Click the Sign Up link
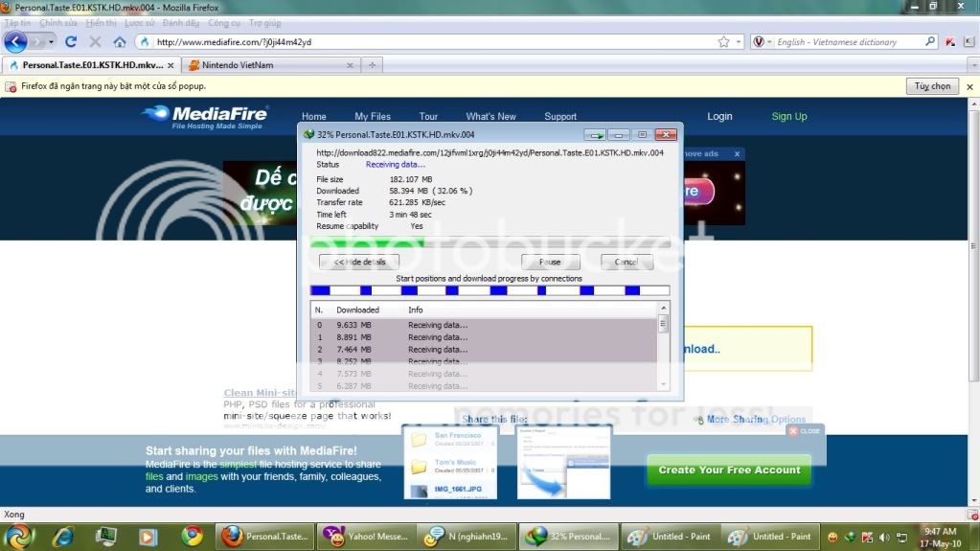Viewport: 980px width, 551px height. click(x=788, y=116)
